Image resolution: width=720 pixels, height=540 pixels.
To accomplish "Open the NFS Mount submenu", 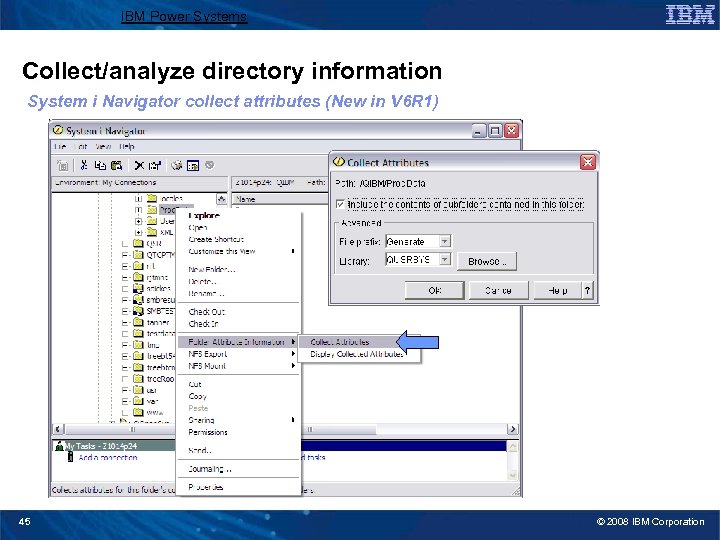I will 238,366.
